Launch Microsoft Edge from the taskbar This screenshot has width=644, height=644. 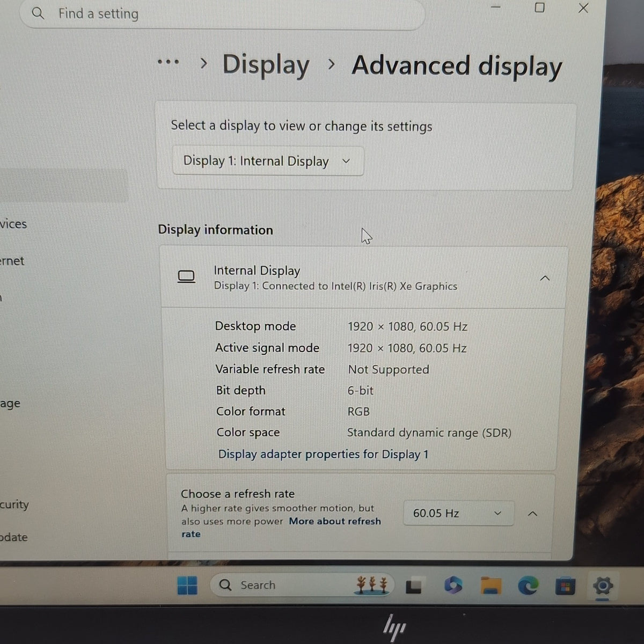coord(528,586)
